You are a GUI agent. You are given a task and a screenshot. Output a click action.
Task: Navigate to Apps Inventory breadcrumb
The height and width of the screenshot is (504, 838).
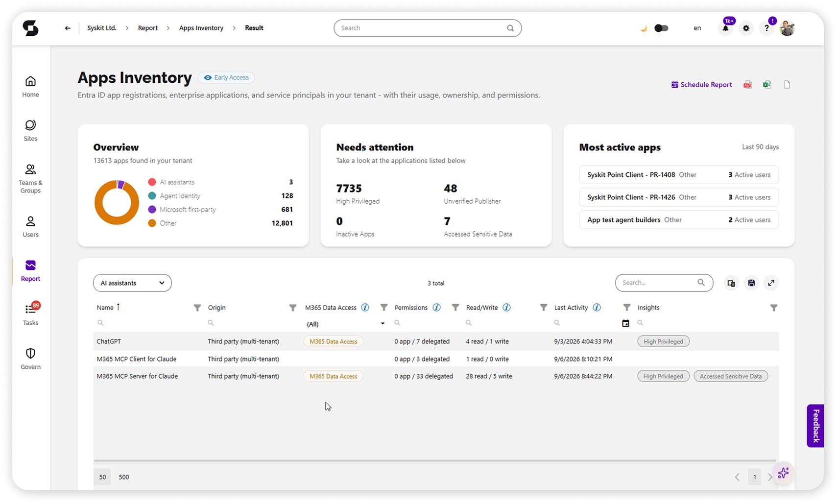point(201,28)
